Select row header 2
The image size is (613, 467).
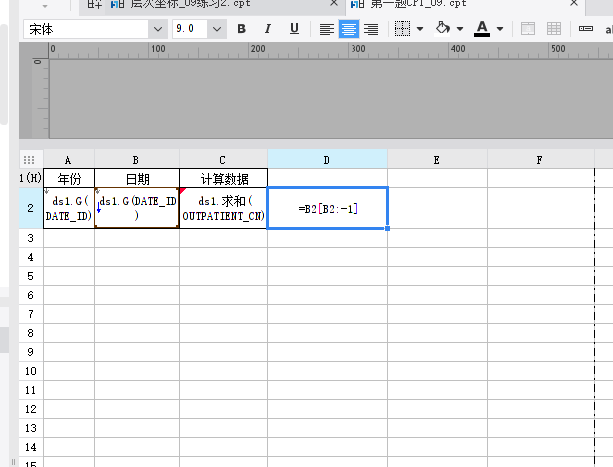click(x=31, y=208)
